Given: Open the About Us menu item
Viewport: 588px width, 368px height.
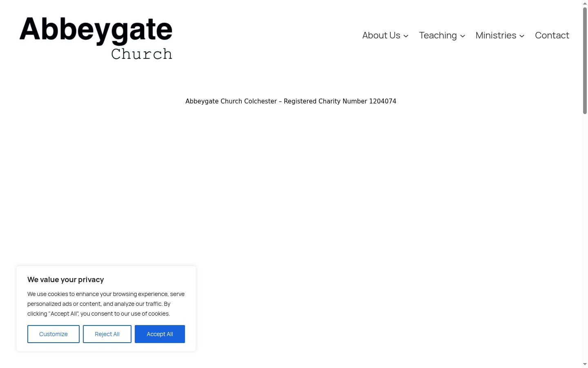Looking at the screenshot, I should tap(381, 36).
